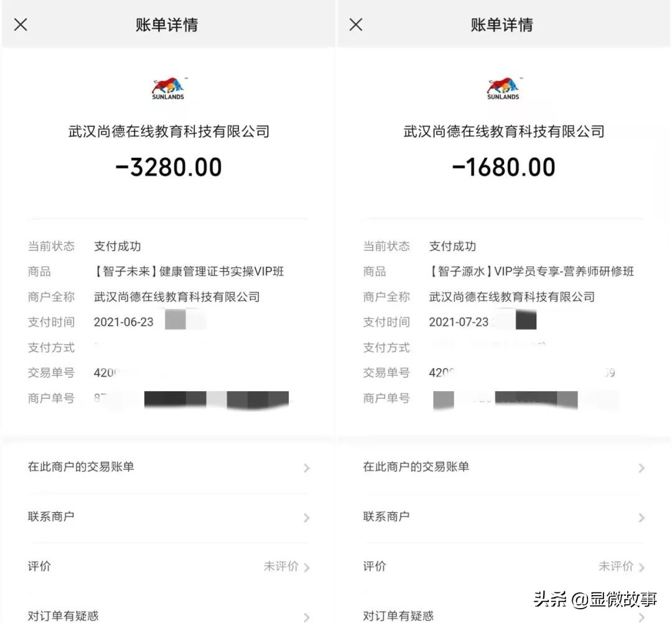Viewport: 672px width, 623px height.
Task: Expand 在此商户的交易账单 on the left bill
Action: [168, 468]
